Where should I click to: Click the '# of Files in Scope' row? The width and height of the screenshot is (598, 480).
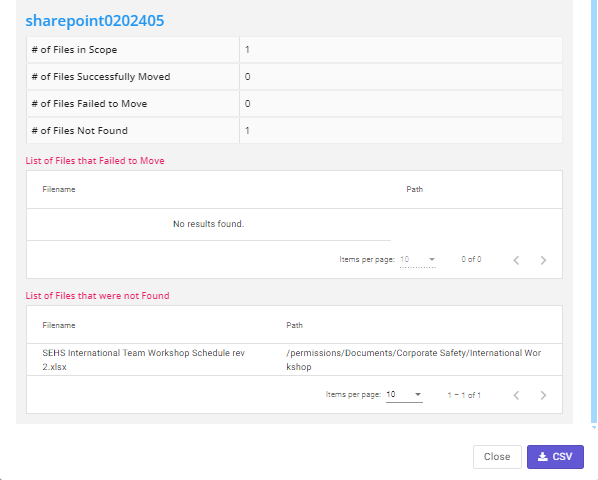294,50
